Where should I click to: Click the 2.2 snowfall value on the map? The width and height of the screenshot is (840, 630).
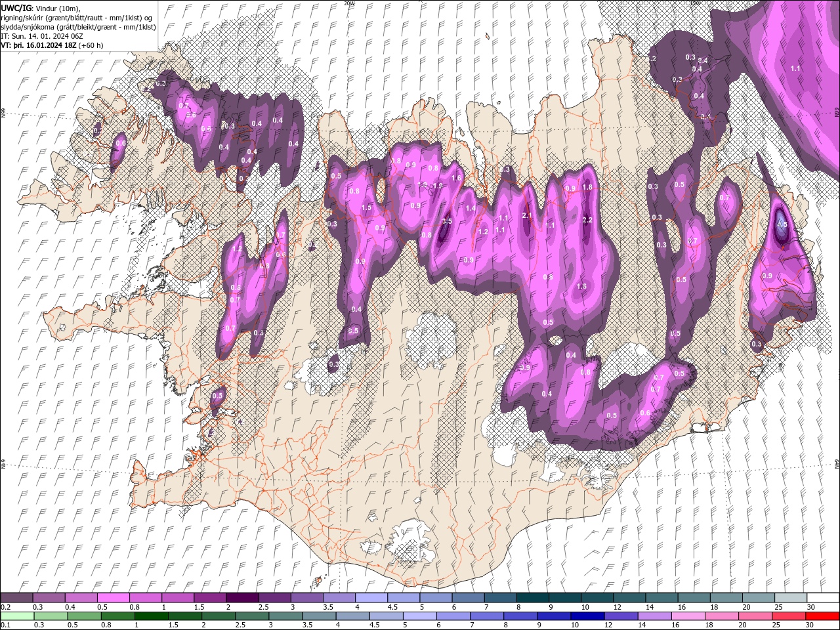pos(587,220)
